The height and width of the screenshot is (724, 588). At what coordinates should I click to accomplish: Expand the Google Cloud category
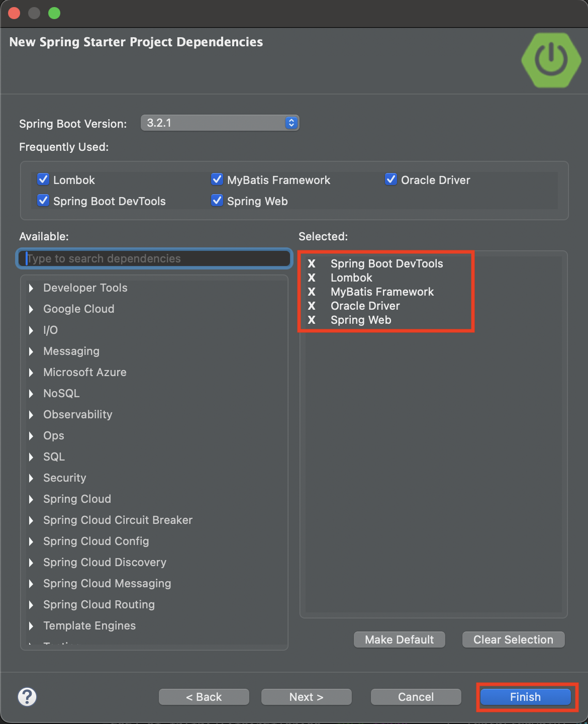[x=31, y=309]
